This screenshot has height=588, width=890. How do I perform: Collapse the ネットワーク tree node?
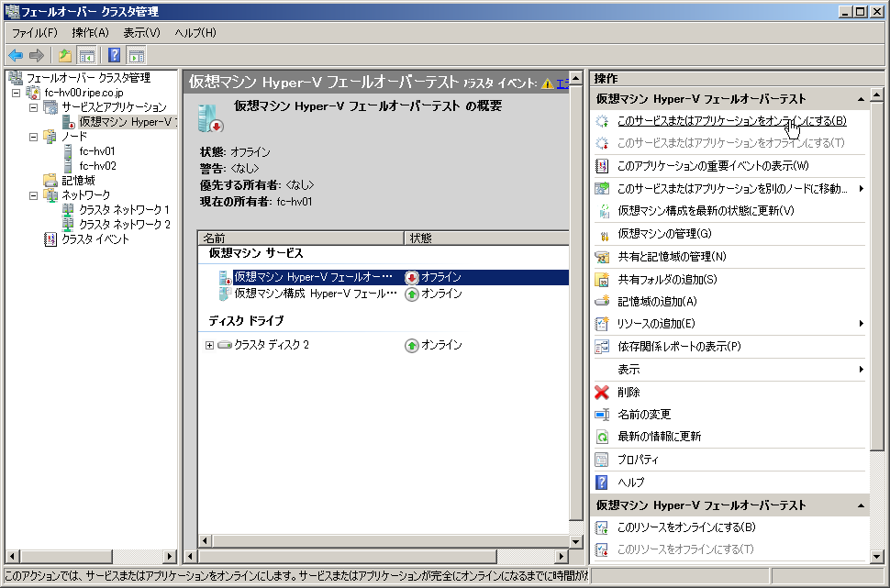pos(33,195)
